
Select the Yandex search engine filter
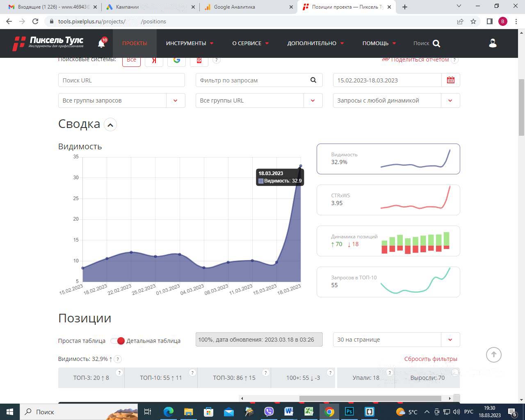pyautogui.click(x=154, y=60)
